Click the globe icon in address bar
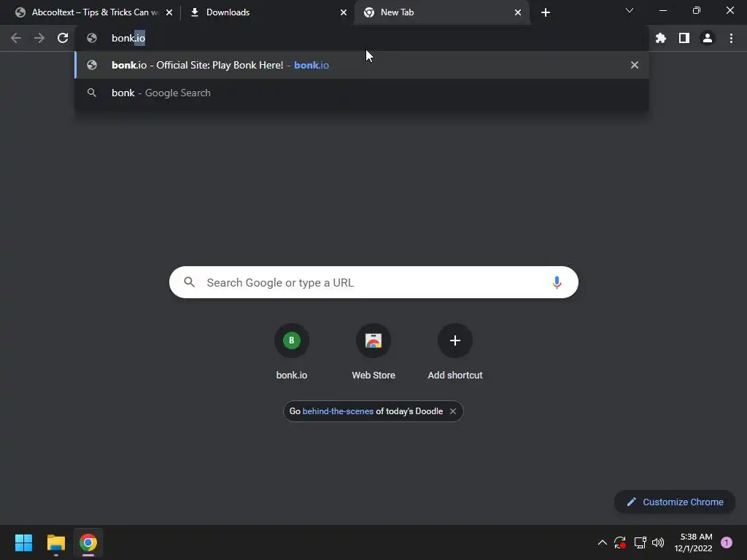 (92, 38)
